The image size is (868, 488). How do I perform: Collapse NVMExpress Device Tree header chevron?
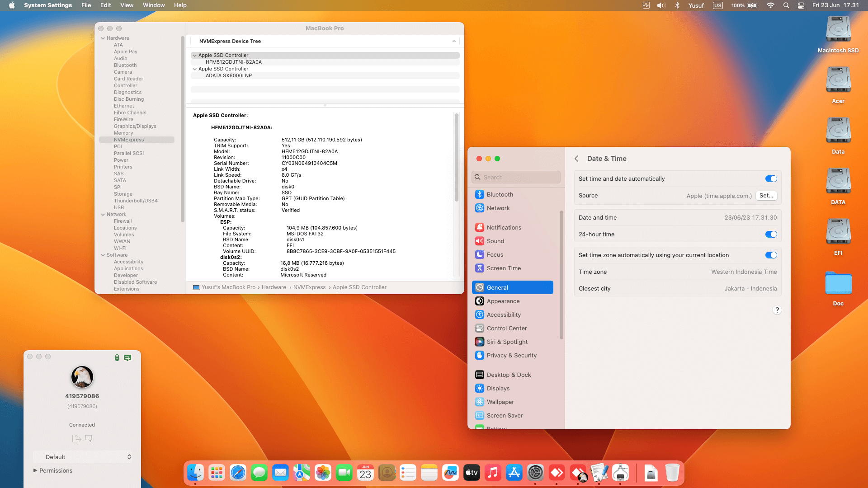pos(454,41)
